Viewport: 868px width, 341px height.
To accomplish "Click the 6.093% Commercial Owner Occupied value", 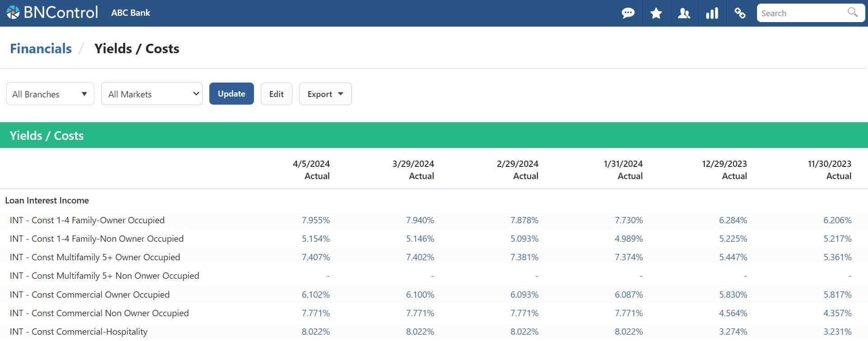I will [524, 295].
